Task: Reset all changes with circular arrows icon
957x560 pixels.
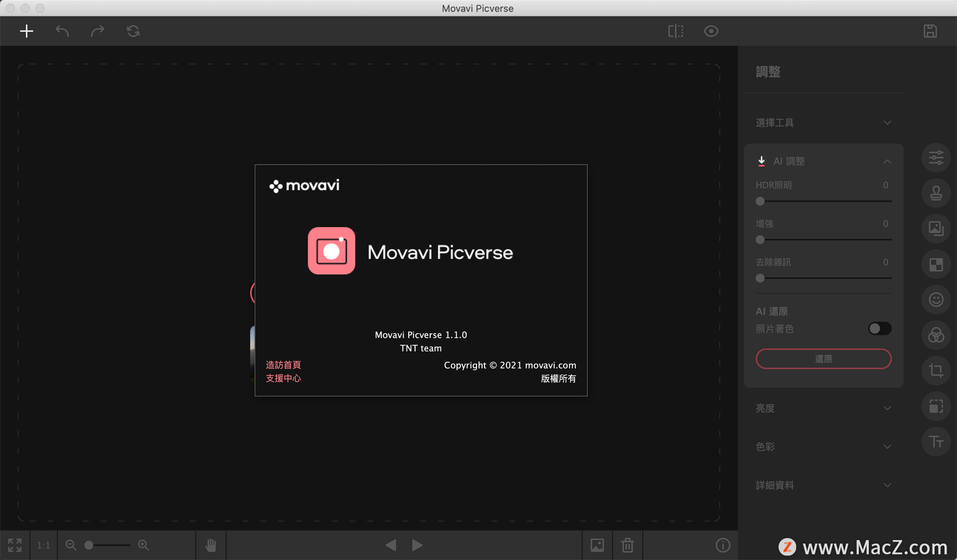Action: [x=133, y=31]
